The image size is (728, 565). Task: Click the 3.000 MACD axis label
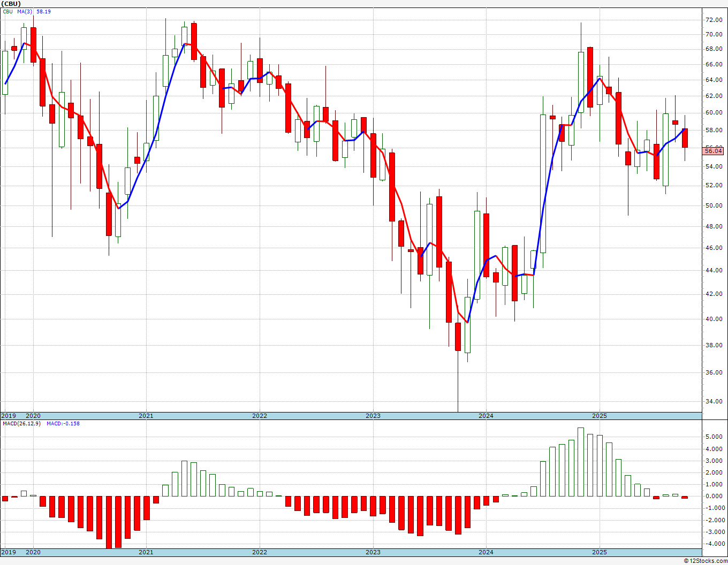click(715, 461)
